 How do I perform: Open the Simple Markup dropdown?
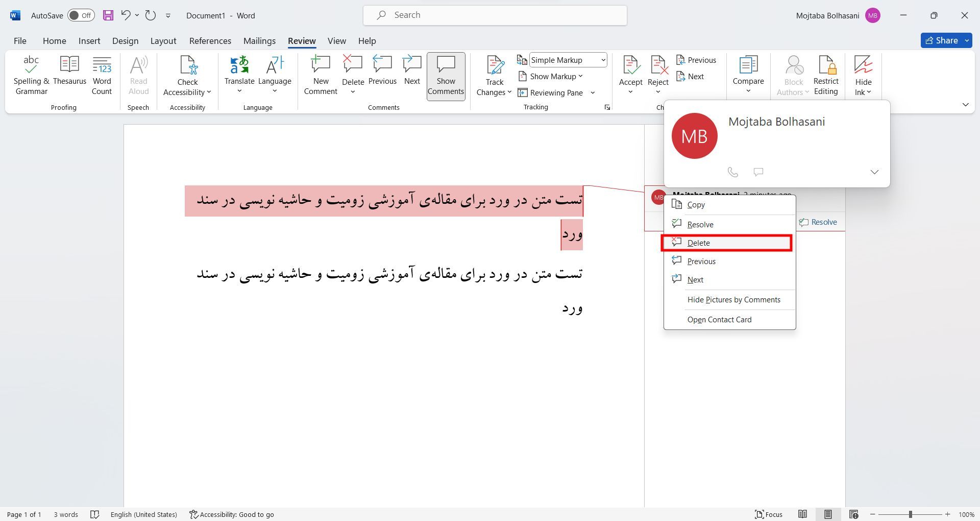coord(568,60)
